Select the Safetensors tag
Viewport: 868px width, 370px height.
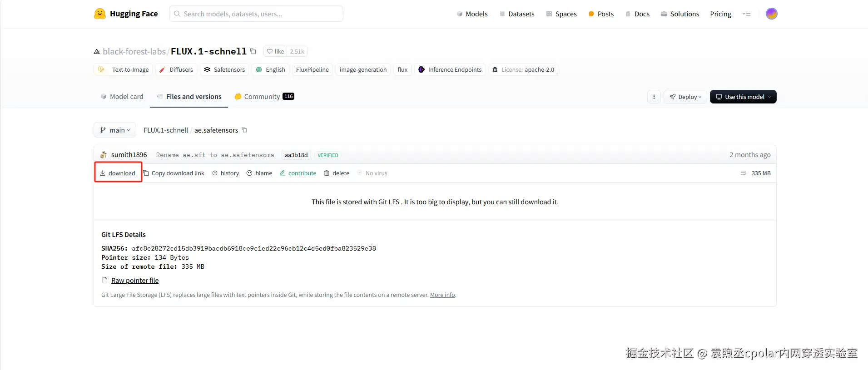pyautogui.click(x=224, y=69)
